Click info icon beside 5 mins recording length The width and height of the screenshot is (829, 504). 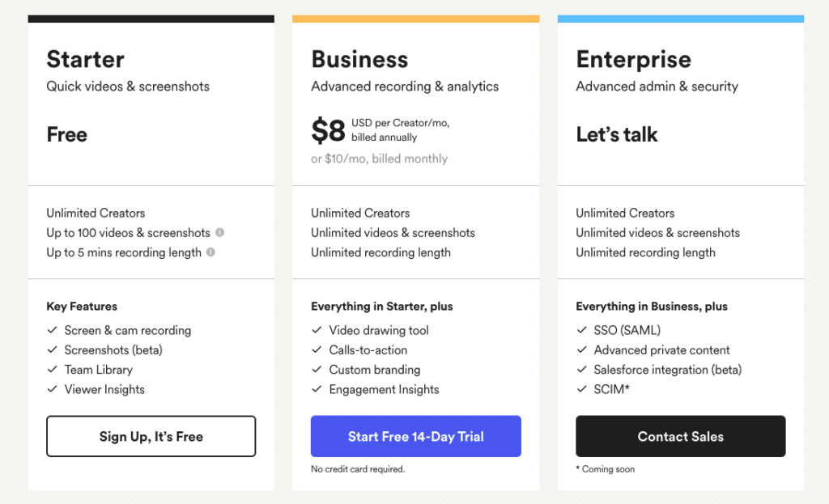tap(210, 252)
